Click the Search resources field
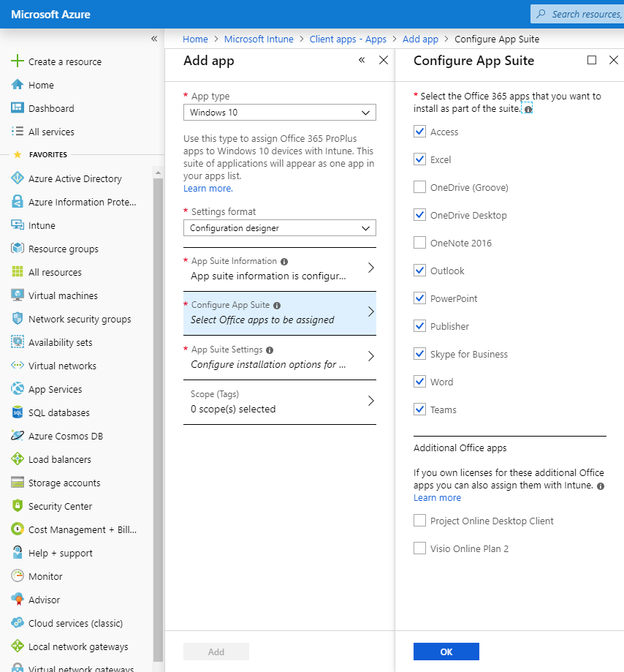Viewport: 624px width, 672px height. (577, 14)
